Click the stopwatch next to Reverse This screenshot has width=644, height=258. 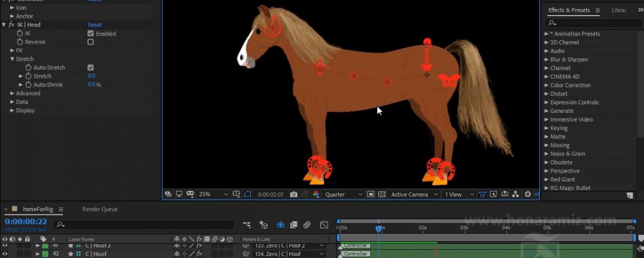pyautogui.click(x=20, y=42)
